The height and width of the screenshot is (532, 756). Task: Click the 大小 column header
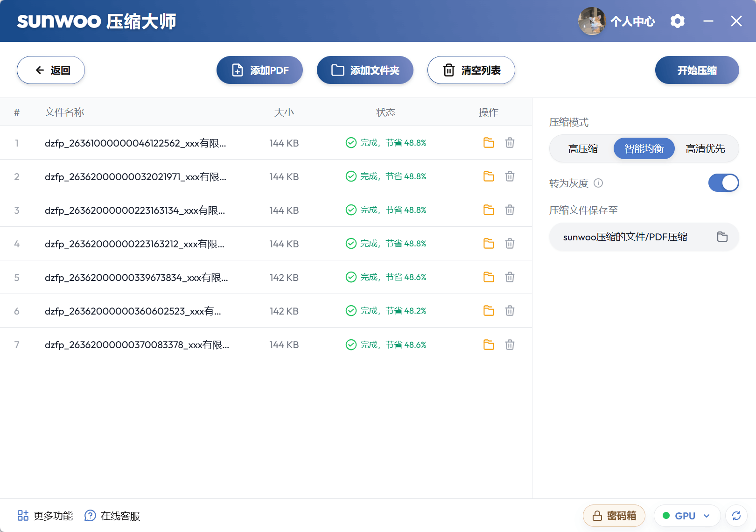point(284,112)
